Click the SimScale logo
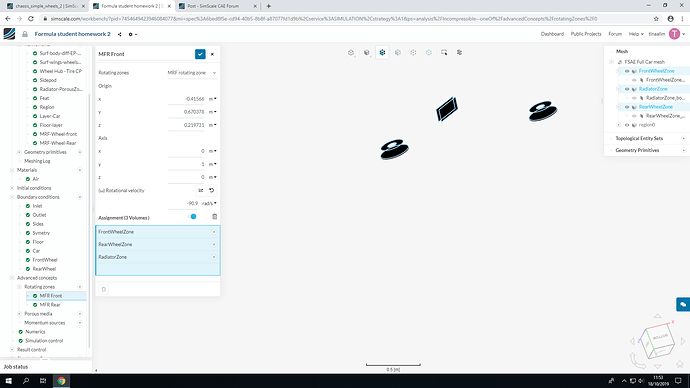This screenshot has height=388, width=690. (9, 34)
